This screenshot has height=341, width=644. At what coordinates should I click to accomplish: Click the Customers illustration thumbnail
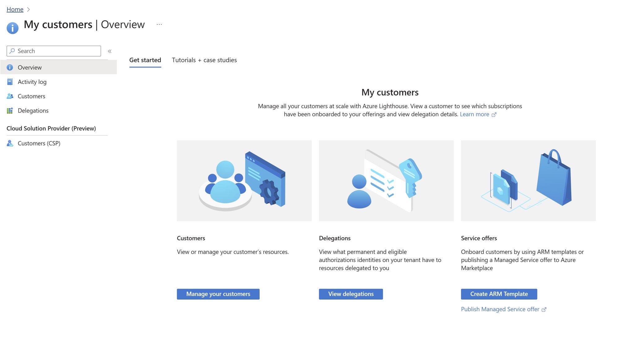(244, 181)
